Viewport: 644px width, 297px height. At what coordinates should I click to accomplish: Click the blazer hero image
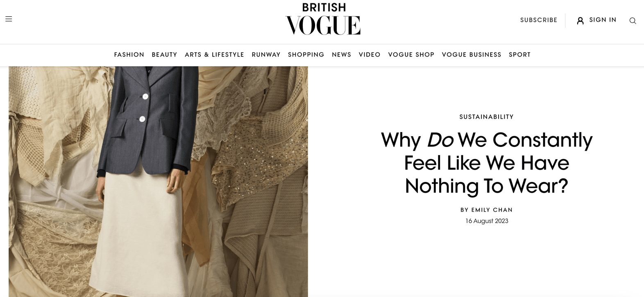pyautogui.click(x=158, y=180)
